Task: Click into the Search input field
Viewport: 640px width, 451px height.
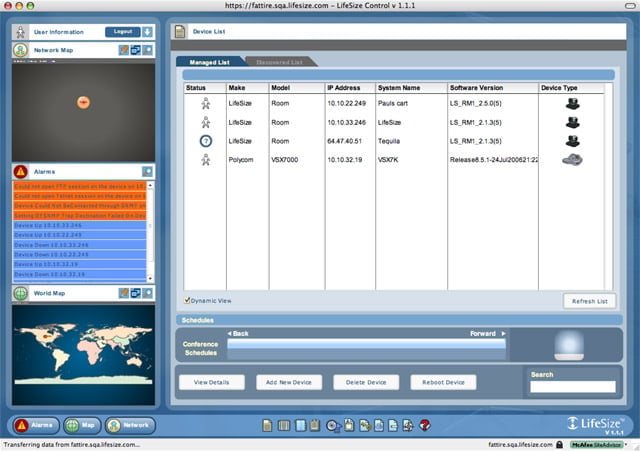Action: pos(573,387)
